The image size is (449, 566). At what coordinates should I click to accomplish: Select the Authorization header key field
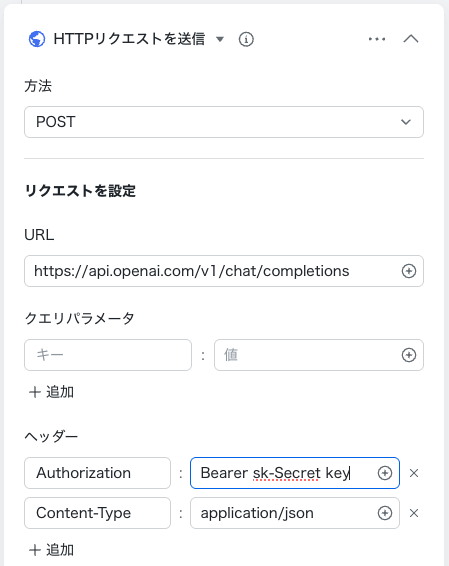pyautogui.click(x=97, y=473)
